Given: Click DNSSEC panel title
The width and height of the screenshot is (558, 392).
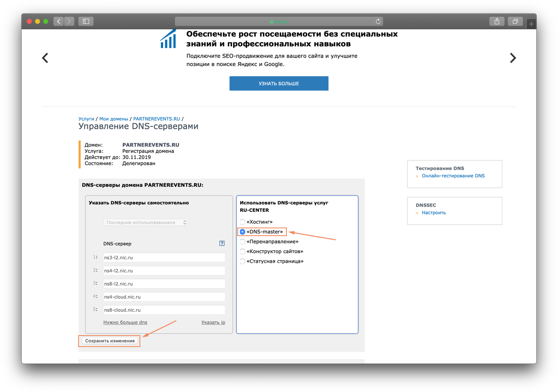Looking at the screenshot, I should click(426, 205).
